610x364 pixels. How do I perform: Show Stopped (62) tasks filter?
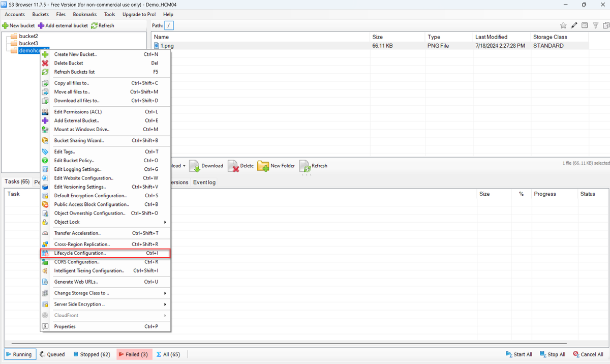(x=91, y=354)
